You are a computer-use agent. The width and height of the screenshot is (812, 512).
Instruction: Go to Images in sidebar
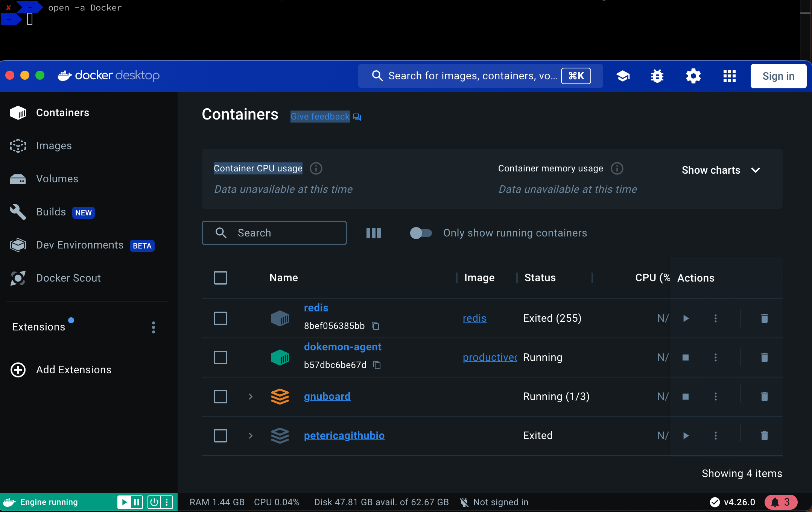(54, 146)
